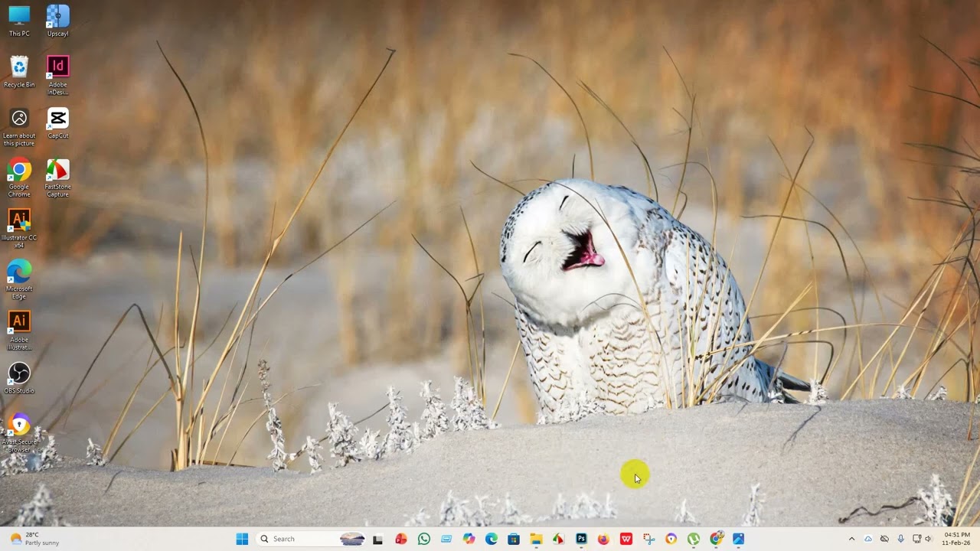The image size is (980, 551).
Task: Open Google Chrome from the taskbar
Action: coord(716,539)
